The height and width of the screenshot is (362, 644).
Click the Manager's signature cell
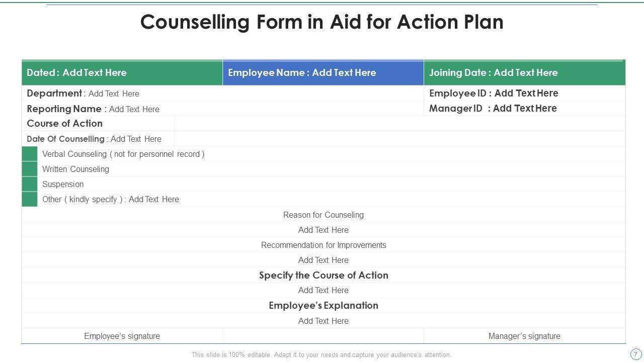(x=524, y=336)
